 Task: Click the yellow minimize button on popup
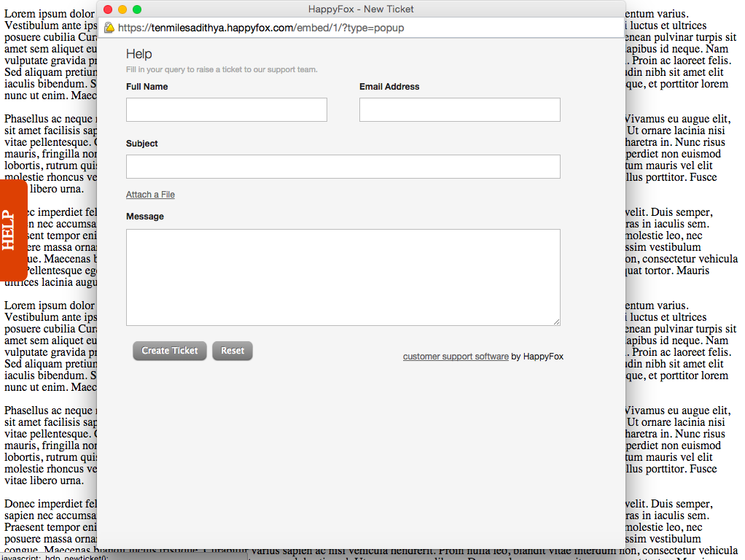click(x=122, y=9)
